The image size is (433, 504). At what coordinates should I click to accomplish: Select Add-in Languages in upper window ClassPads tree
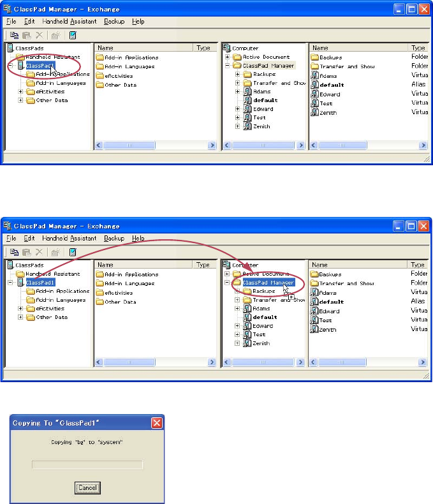pyautogui.click(x=61, y=83)
